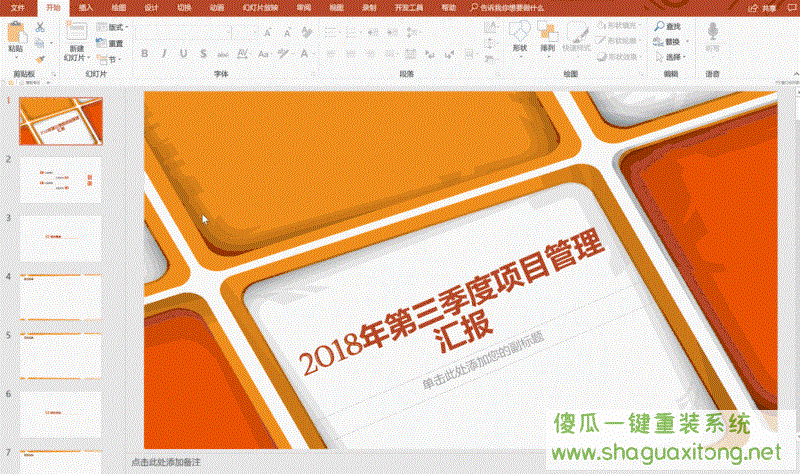Toggle Underline formatting
800x474 pixels.
coord(183,54)
